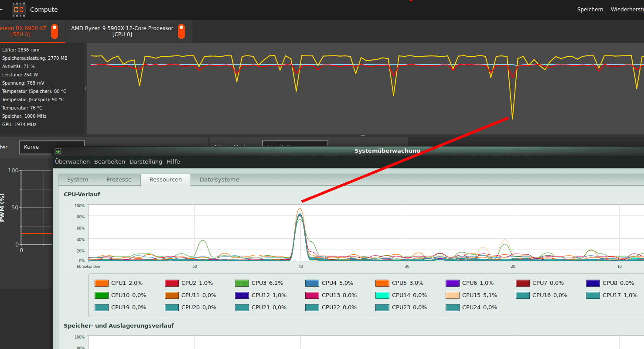Open the Kurve fan mode dropdown
The height and width of the screenshot is (349, 644).
point(52,147)
